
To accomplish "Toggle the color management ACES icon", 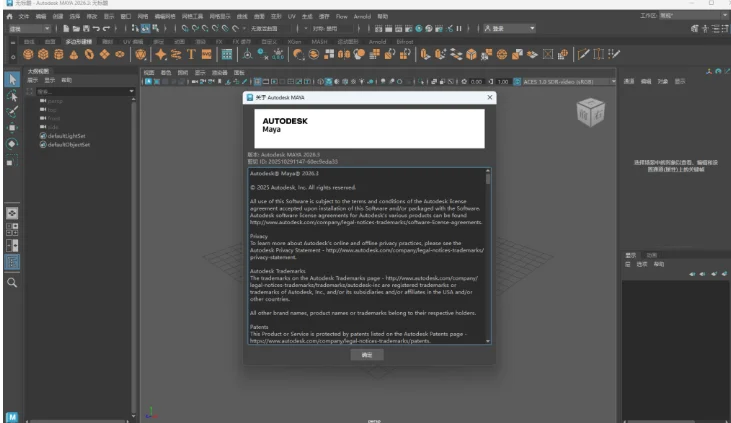I will pyautogui.click(x=517, y=82).
